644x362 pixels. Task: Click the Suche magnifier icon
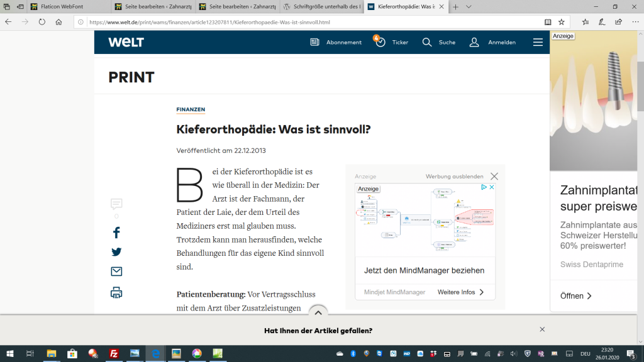point(427,42)
